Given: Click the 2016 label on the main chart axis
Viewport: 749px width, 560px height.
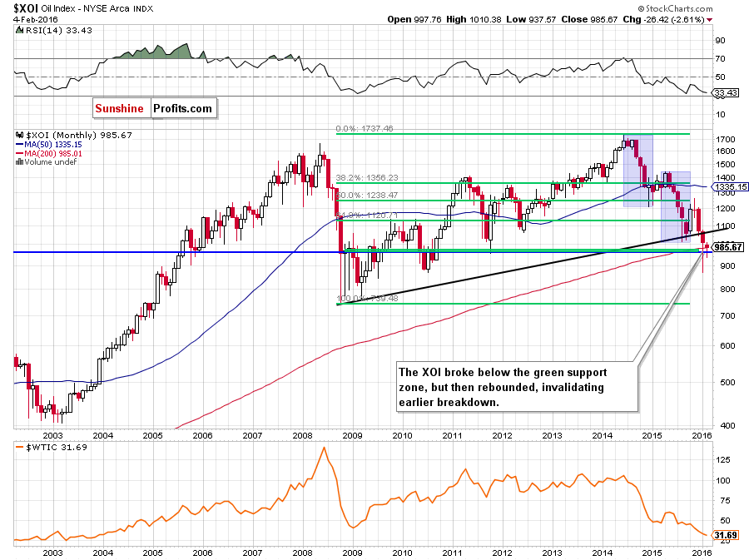Looking at the screenshot, I should click(702, 435).
